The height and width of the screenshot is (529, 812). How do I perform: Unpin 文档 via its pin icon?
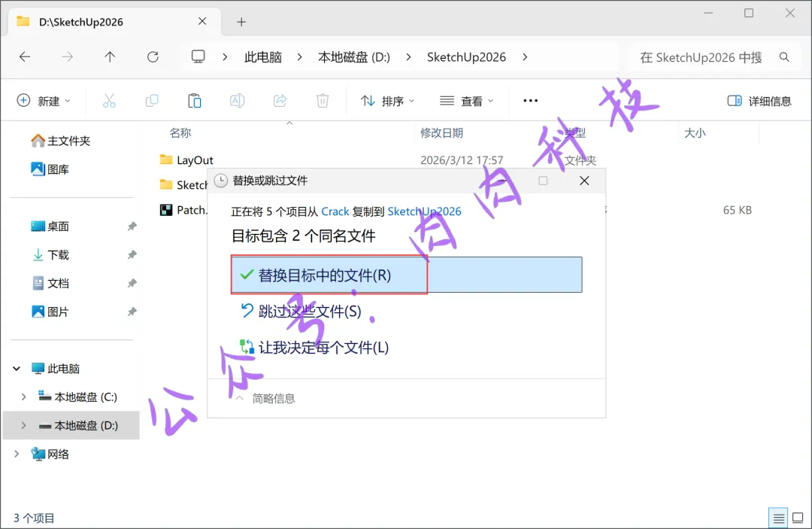(132, 284)
